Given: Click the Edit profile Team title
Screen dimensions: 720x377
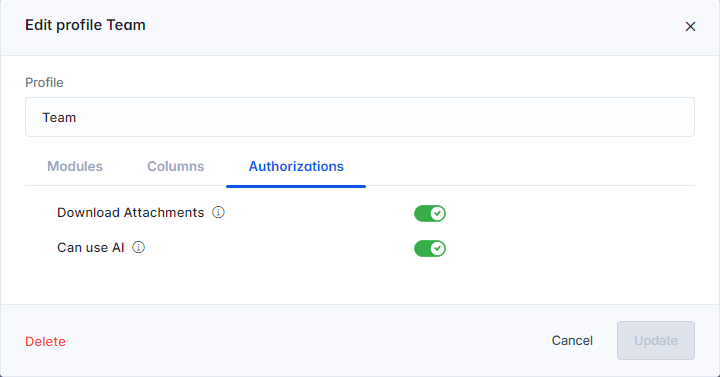Looking at the screenshot, I should pyautogui.click(x=85, y=25).
